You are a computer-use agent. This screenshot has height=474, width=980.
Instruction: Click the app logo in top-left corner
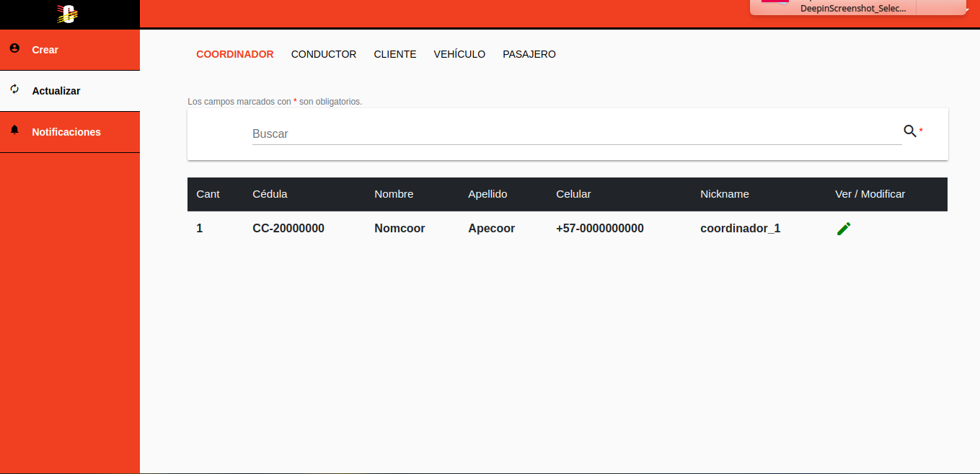(68, 14)
